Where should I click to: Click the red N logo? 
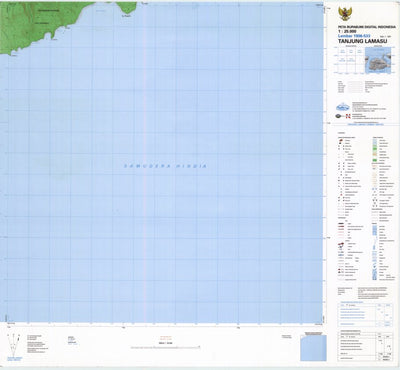pos(348,116)
